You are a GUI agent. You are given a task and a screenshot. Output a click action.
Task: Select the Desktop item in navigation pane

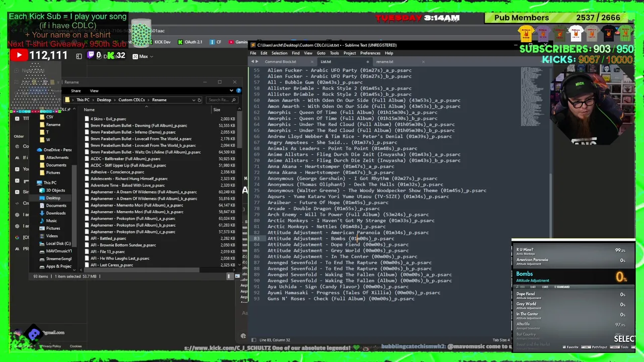pos(53,198)
